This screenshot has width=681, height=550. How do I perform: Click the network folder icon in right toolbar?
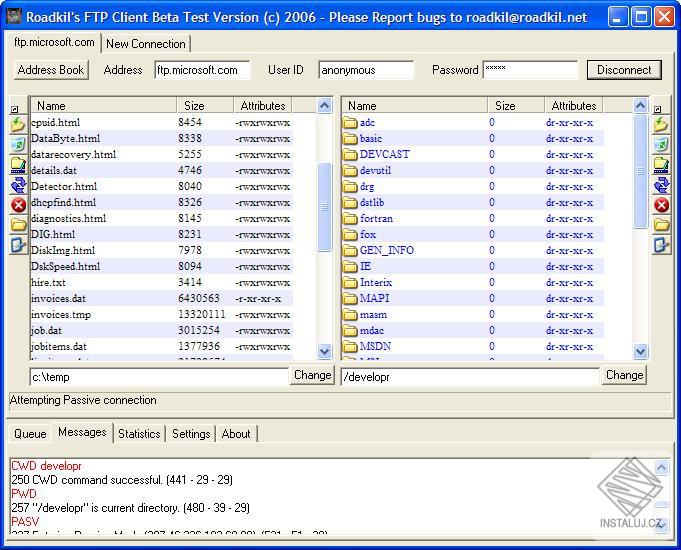coord(661,164)
